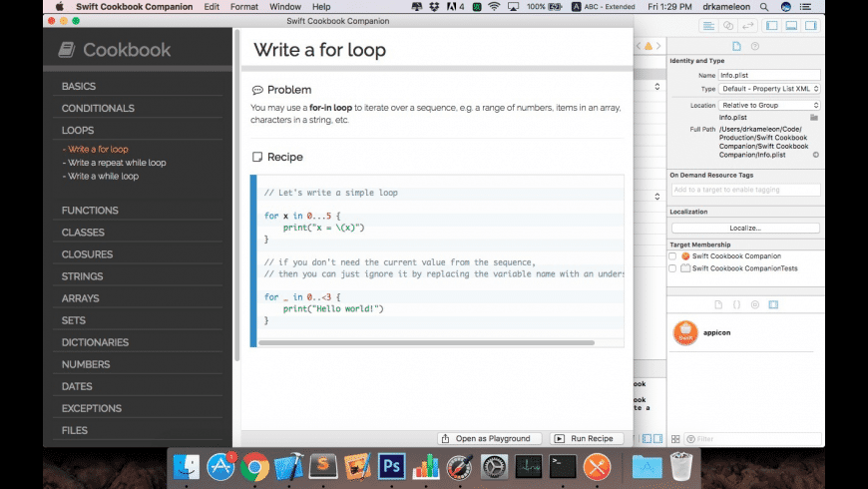Image resolution: width=868 pixels, height=489 pixels.
Task: Show the File inspector in Xcode
Action: pyautogui.click(x=736, y=46)
